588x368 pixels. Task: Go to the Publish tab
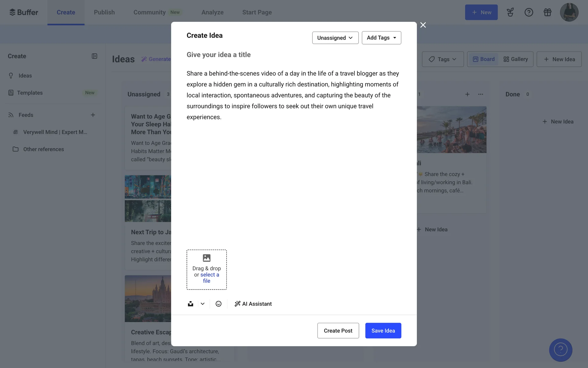tap(104, 12)
